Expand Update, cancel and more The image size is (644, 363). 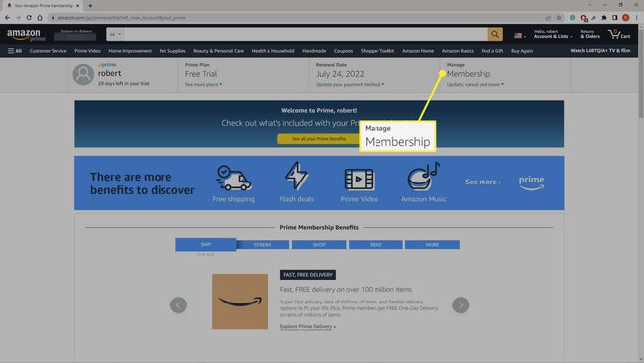[476, 84]
